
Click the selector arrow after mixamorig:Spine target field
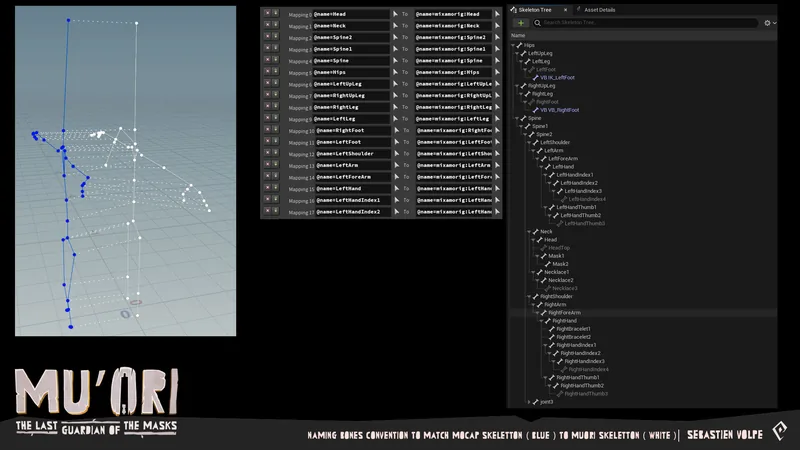497,60
